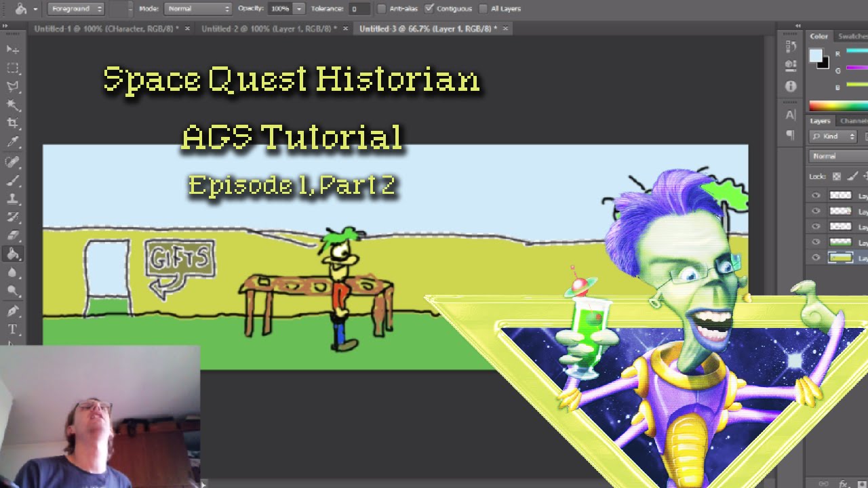Select the Healing Brush tool
Image resolution: width=868 pixels, height=488 pixels.
pos(12,162)
